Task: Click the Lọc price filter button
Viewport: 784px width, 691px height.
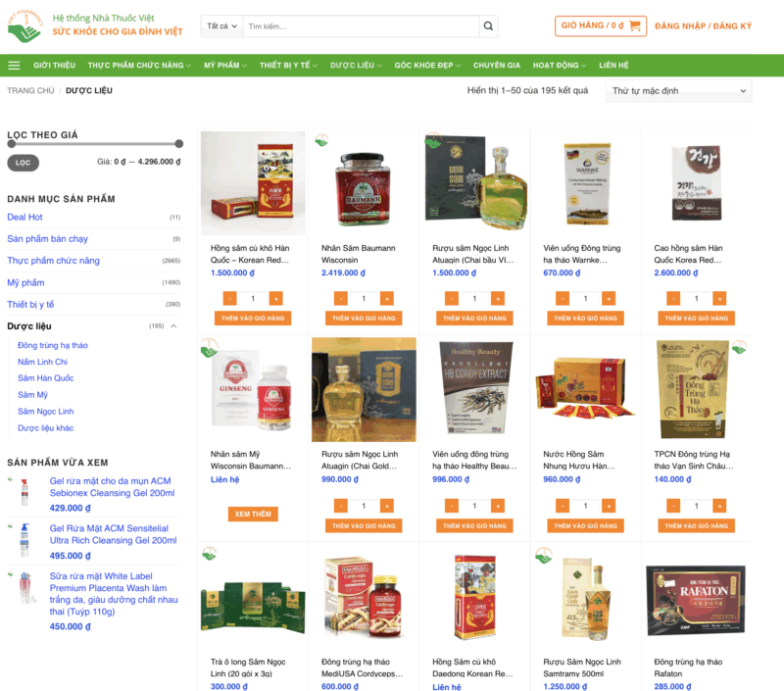Action: coord(23,163)
